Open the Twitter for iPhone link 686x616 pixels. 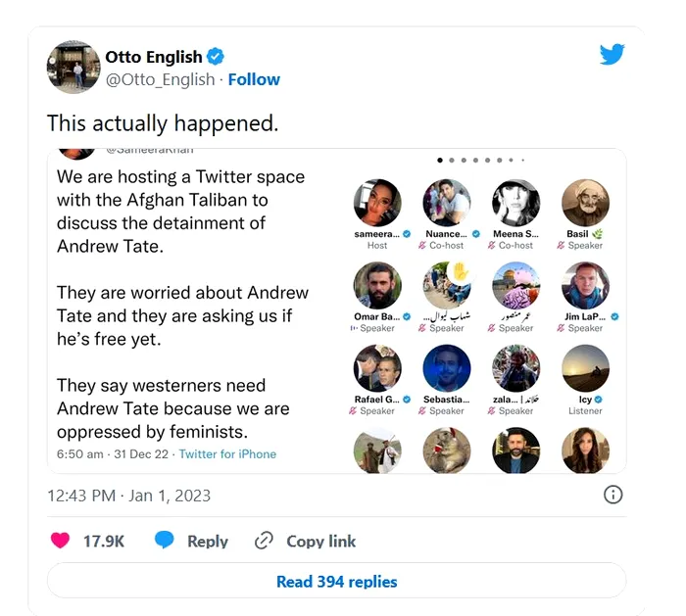click(227, 454)
